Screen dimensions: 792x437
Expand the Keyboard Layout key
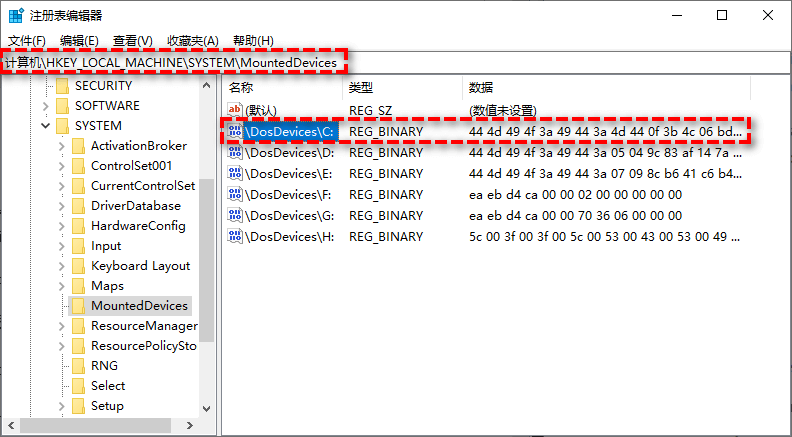pos(62,266)
